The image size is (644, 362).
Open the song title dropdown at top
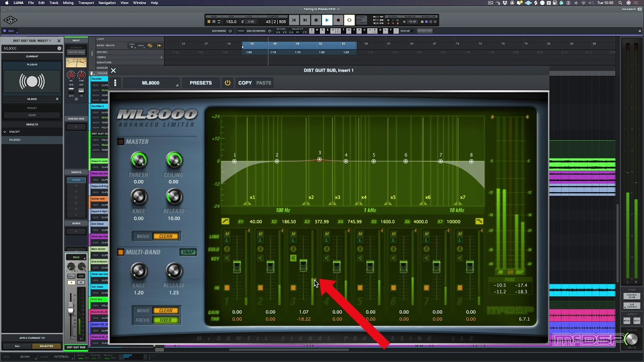(322, 9)
